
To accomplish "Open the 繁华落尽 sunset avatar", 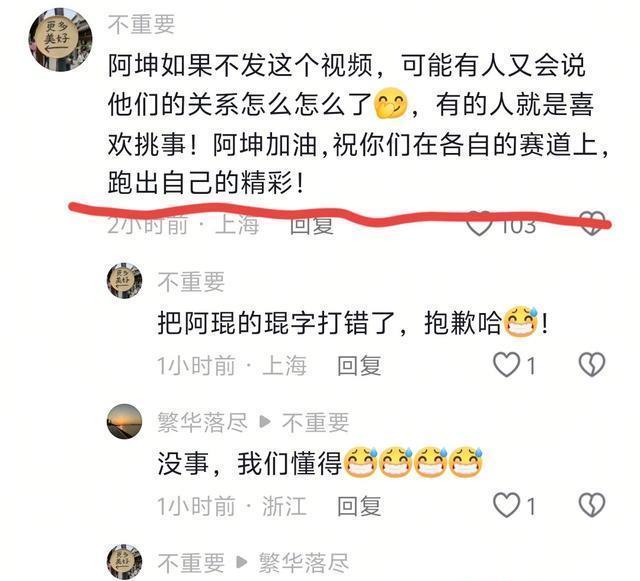I will (x=124, y=422).
